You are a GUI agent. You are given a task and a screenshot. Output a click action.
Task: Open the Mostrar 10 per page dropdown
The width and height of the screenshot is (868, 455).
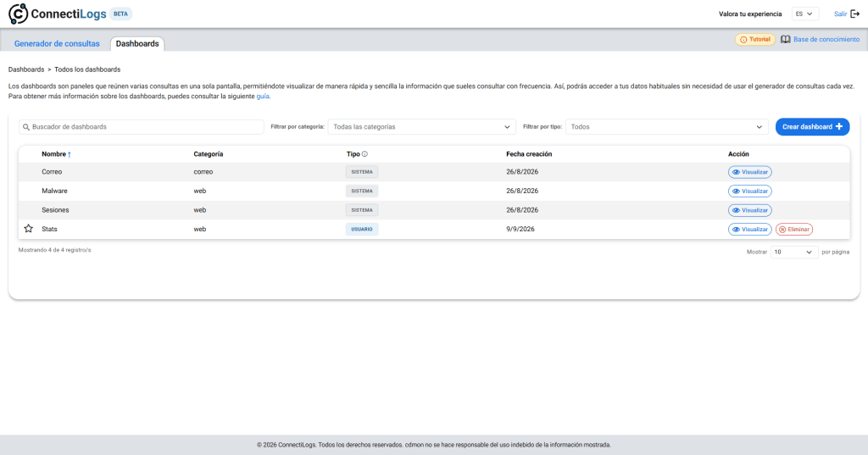(793, 252)
